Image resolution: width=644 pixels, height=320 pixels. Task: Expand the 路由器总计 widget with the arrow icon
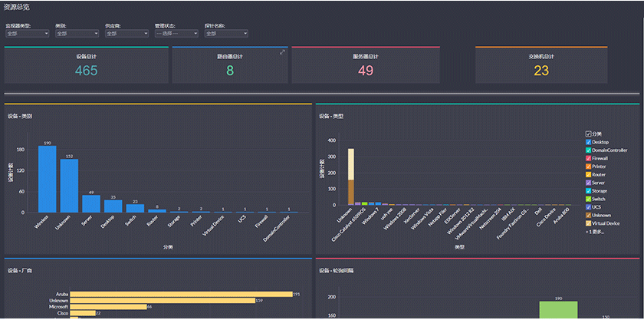click(282, 52)
